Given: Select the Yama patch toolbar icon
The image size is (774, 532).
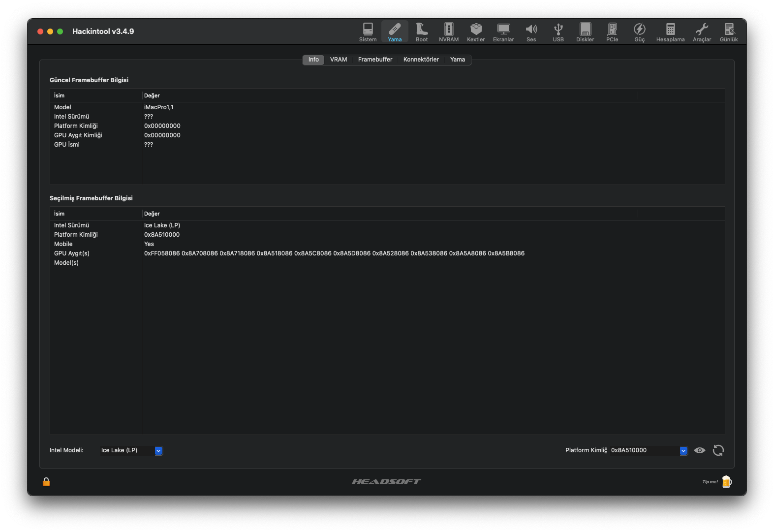Looking at the screenshot, I should [x=395, y=32].
